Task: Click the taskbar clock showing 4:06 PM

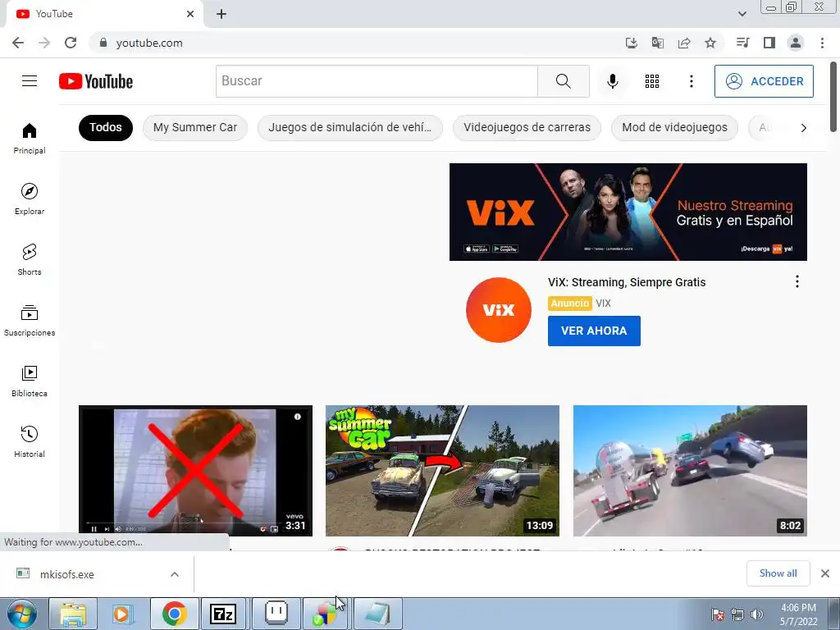Action: click(x=799, y=614)
